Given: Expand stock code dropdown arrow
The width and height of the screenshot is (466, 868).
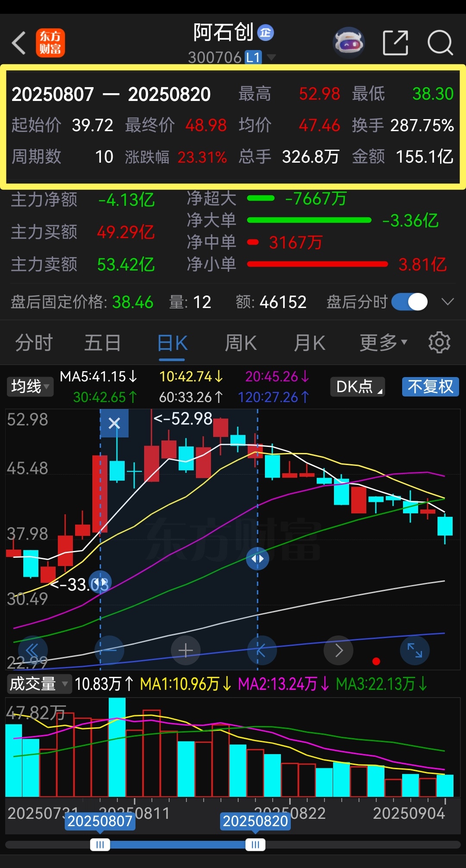Looking at the screenshot, I should pyautogui.click(x=271, y=57).
